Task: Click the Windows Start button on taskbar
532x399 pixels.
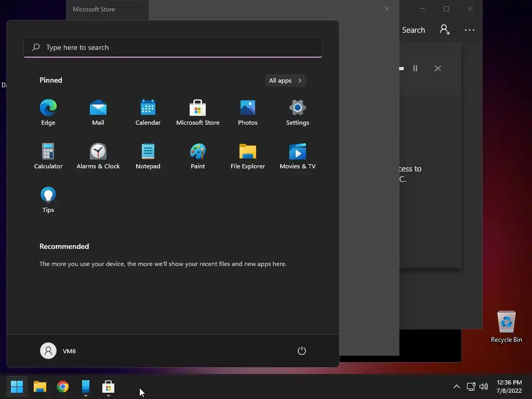Action: tap(17, 387)
